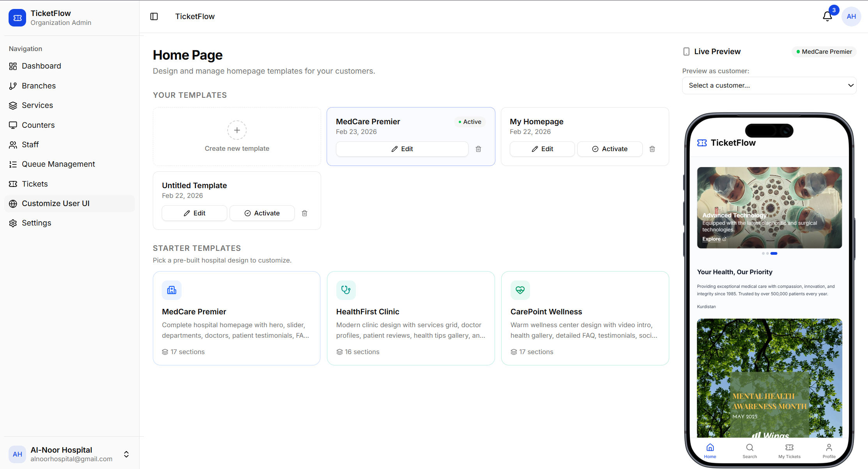The width and height of the screenshot is (868, 469).
Task: Open Queue Management from the sidebar
Action: tap(13, 164)
